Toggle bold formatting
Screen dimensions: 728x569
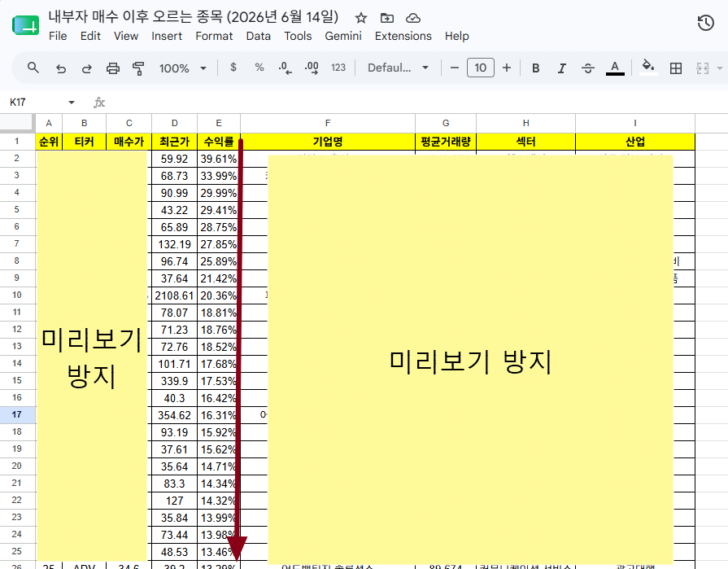(x=535, y=68)
